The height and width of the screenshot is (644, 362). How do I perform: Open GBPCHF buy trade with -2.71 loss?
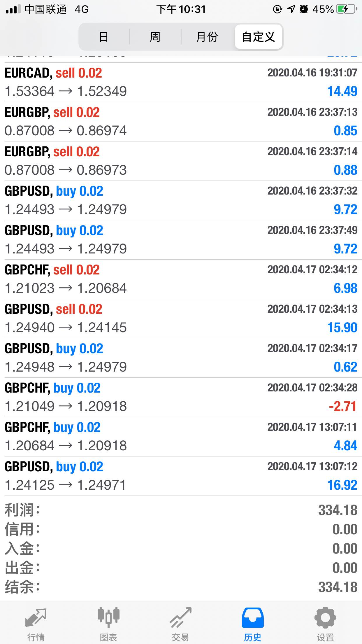point(181,397)
